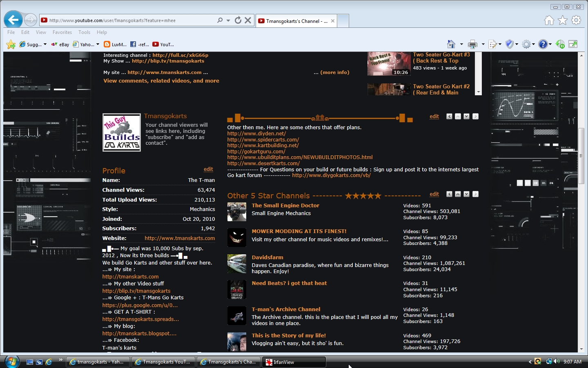Viewport: 588px width, 368px height.
Task: Open the eBay favorites bar shortcut
Action: pyautogui.click(x=60, y=45)
